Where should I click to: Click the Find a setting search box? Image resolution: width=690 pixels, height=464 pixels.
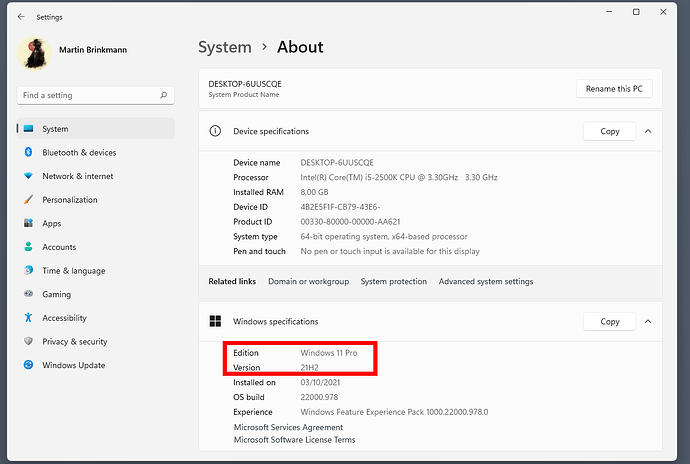(95, 95)
